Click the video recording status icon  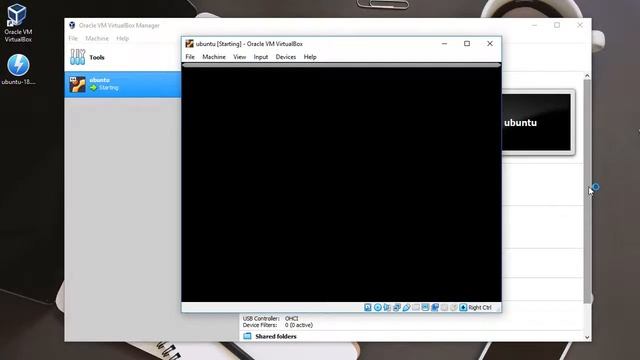click(435, 307)
